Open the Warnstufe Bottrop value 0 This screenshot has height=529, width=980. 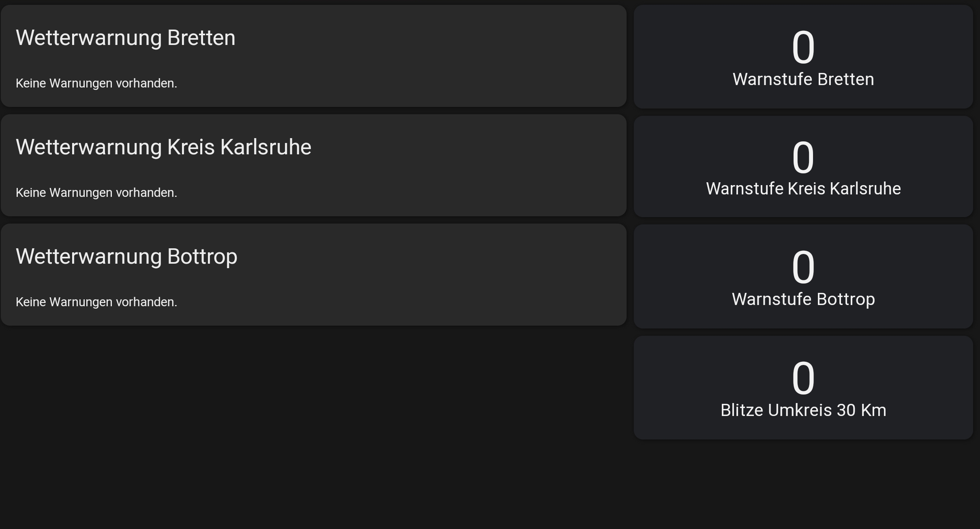pyautogui.click(x=803, y=267)
